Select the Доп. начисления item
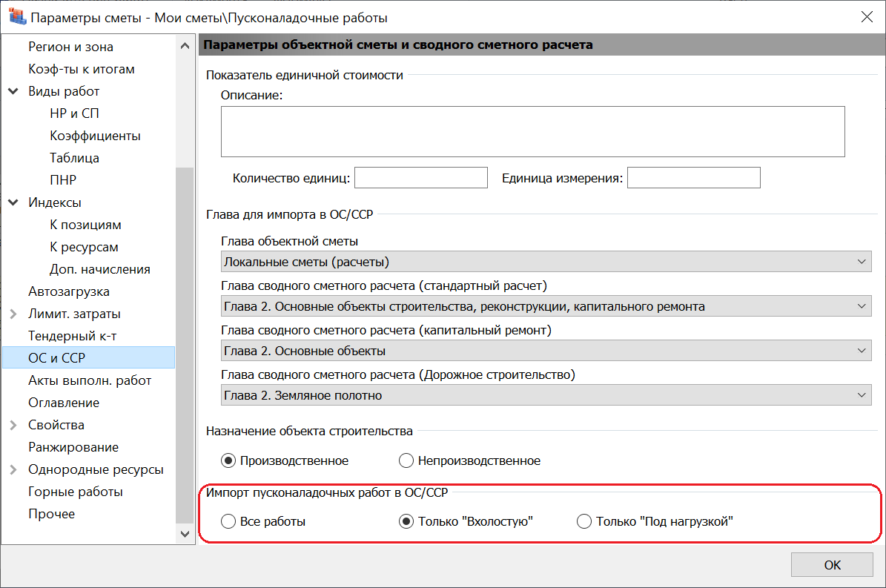This screenshot has height=588, width=886. (x=100, y=269)
